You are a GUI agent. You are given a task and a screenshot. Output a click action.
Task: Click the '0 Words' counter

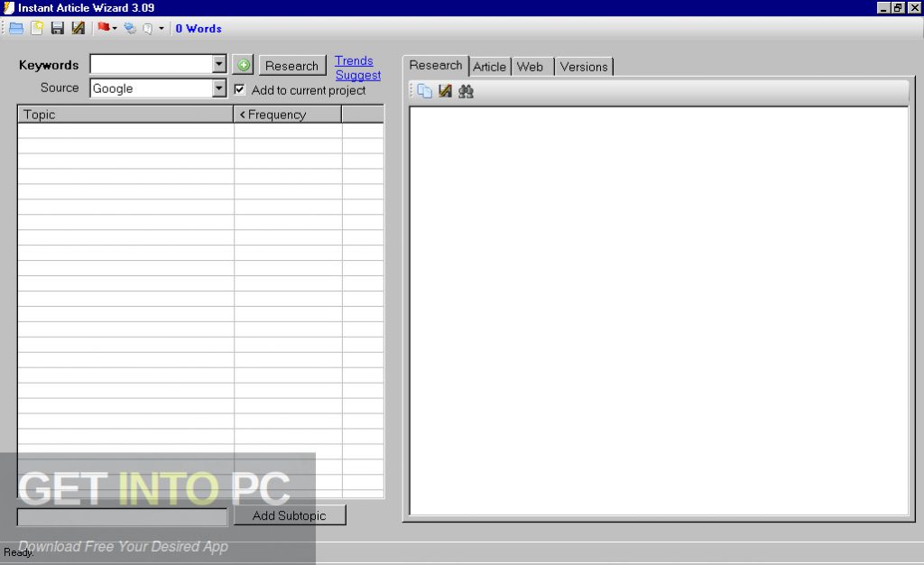click(199, 28)
